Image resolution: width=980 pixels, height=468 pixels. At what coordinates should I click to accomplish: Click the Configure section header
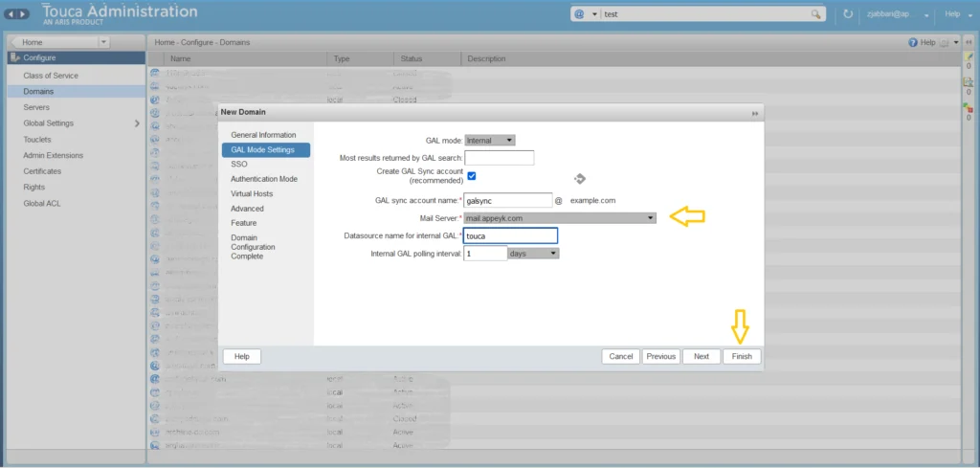77,57
